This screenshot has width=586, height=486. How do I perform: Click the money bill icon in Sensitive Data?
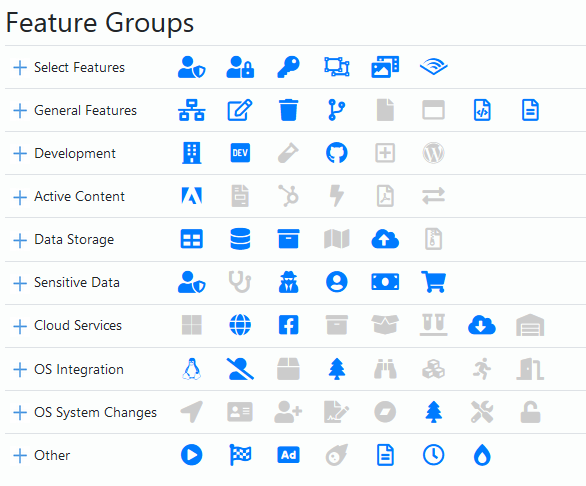[x=385, y=282]
